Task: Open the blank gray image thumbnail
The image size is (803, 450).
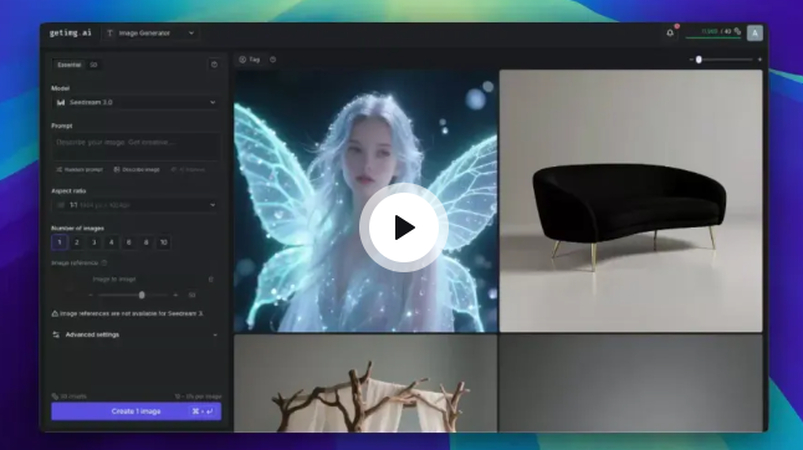Action: (x=631, y=383)
